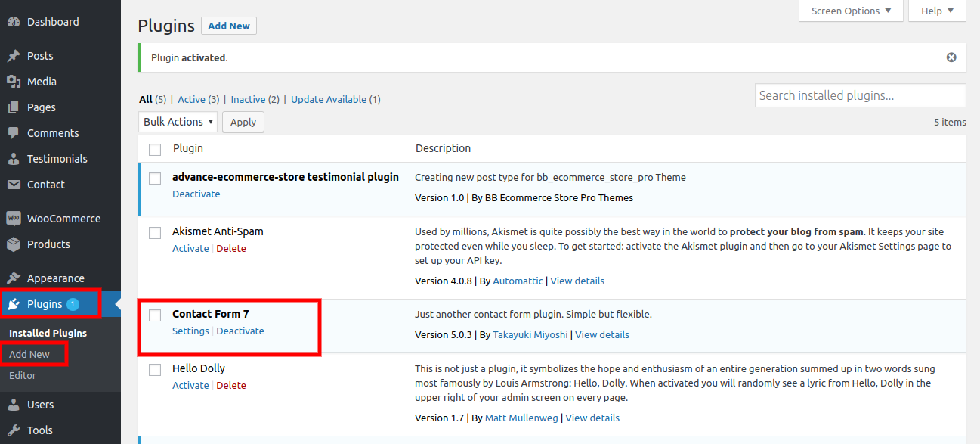Expand the Screen Options panel
This screenshot has height=444, width=980.
pos(851,11)
